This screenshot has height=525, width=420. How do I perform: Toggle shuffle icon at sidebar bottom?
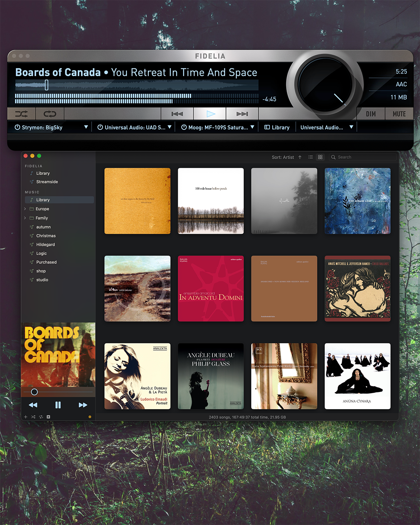[33, 417]
